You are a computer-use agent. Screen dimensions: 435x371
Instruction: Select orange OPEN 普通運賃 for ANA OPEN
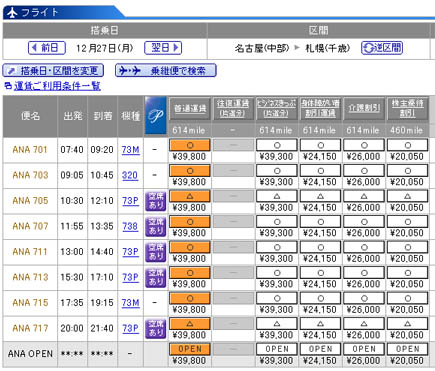(x=190, y=349)
